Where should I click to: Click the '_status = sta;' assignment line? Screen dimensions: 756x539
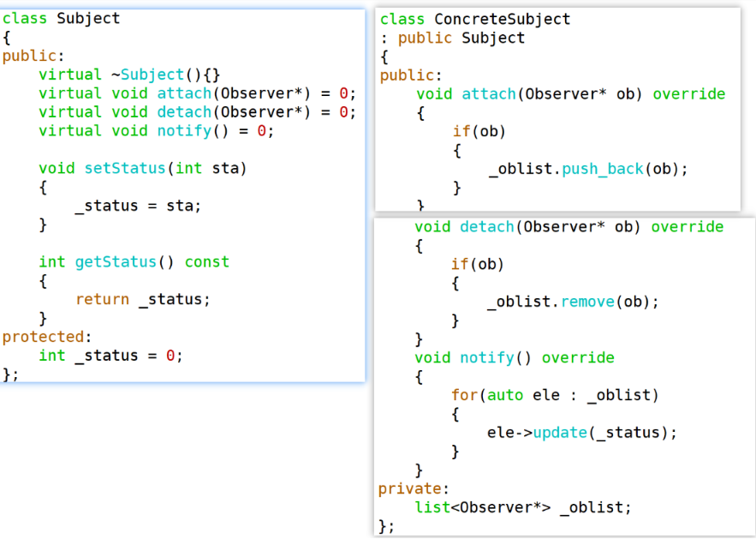(x=138, y=206)
